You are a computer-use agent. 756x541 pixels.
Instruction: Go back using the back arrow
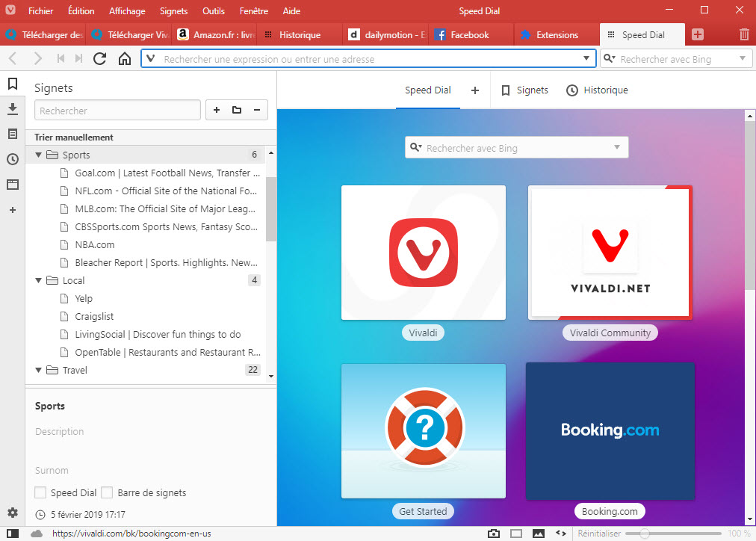13,59
